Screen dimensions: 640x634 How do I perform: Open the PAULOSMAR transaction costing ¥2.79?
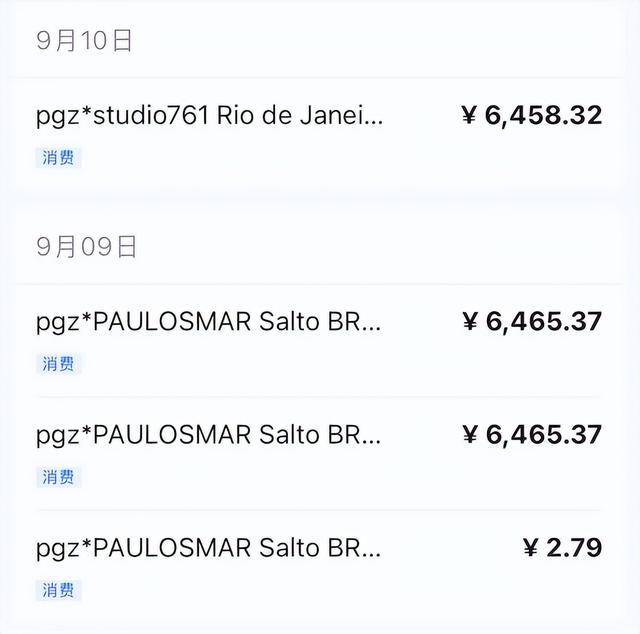(208, 548)
